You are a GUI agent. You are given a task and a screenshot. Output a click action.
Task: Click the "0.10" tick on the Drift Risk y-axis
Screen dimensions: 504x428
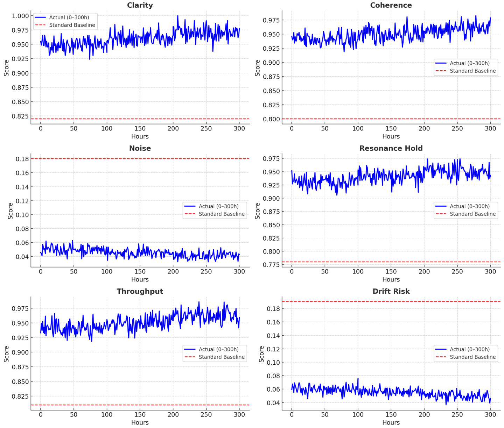pyautogui.click(x=273, y=363)
